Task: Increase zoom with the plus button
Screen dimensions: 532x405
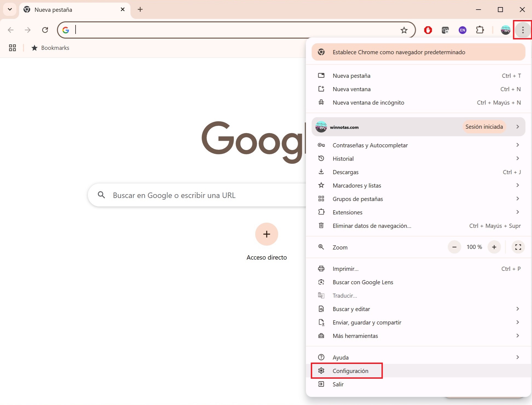Action: click(x=494, y=247)
